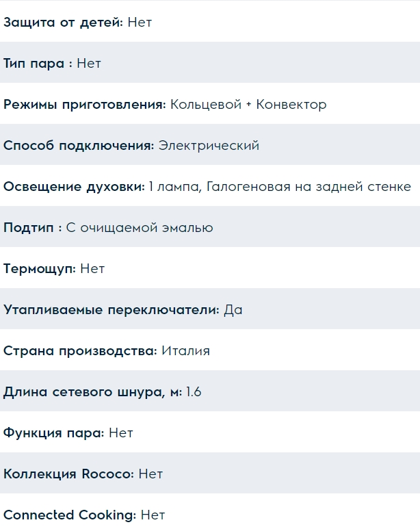
Task: Select the 'Кольцевой + Конвектор' value text
Action: [x=248, y=104]
